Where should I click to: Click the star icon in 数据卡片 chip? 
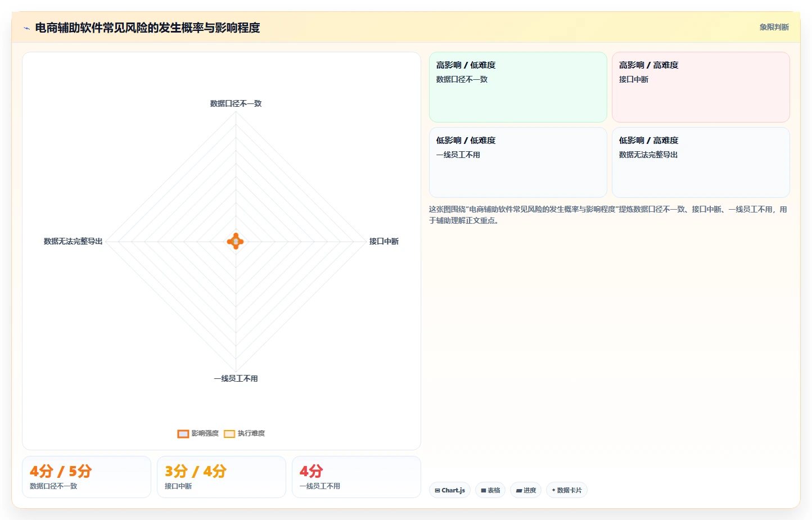554,490
